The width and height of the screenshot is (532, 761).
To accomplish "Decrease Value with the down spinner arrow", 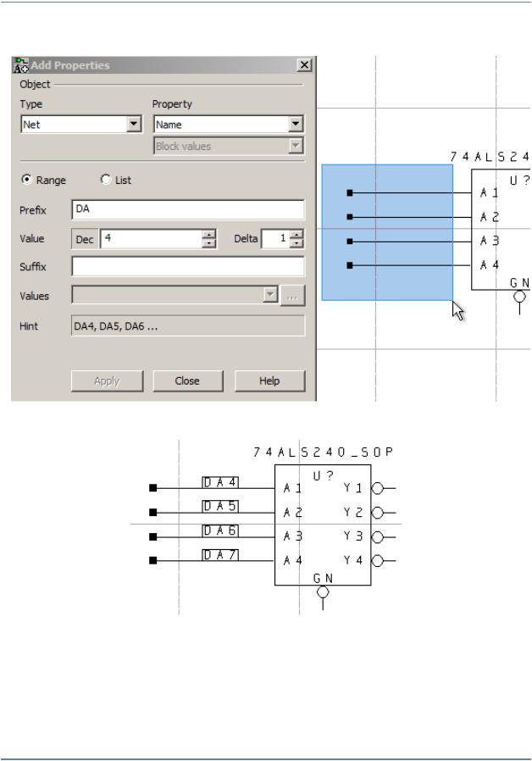I will click(x=209, y=243).
